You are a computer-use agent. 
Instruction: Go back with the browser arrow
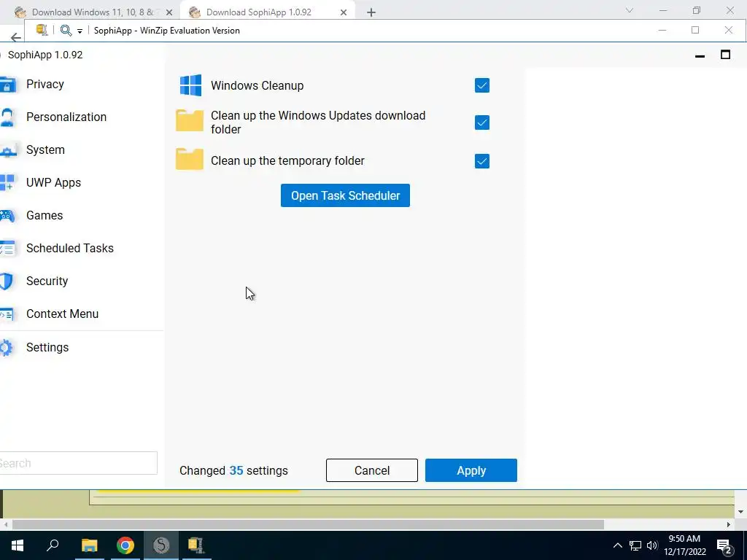coord(16,37)
